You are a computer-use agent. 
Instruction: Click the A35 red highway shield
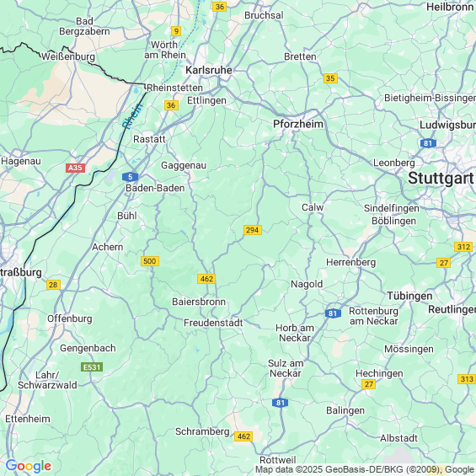click(x=75, y=168)
